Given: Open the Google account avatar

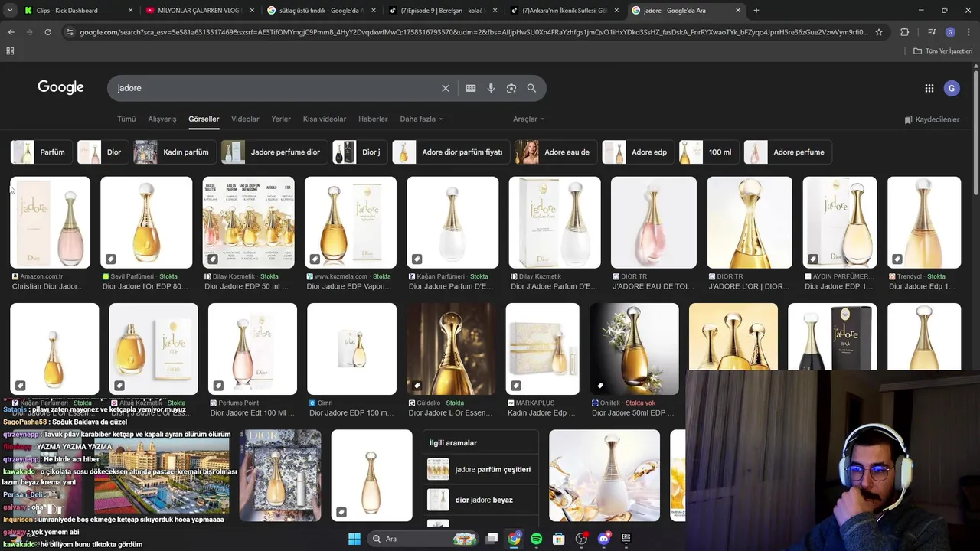Looking at the screenshot, I should pyautogui.click(x=952, y=88).
